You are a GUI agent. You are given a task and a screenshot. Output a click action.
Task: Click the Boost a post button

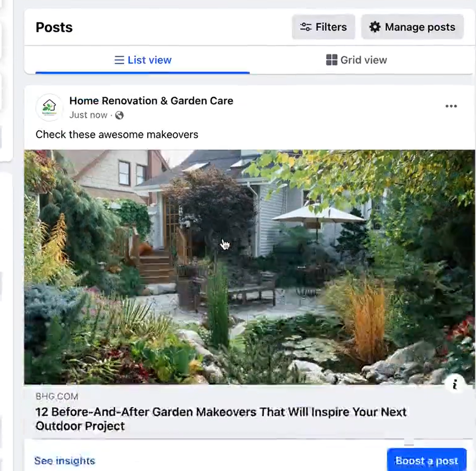tap(427, 461)
